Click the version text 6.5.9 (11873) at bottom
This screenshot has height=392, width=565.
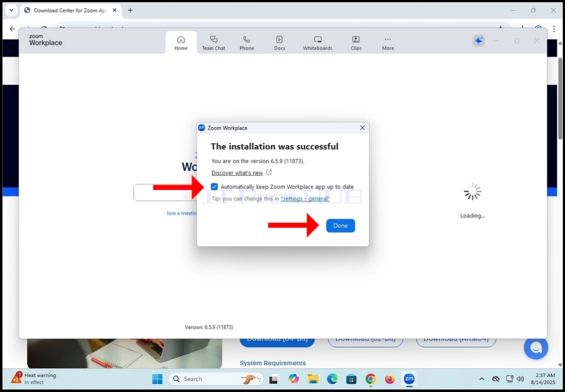[x=209, y=327]
